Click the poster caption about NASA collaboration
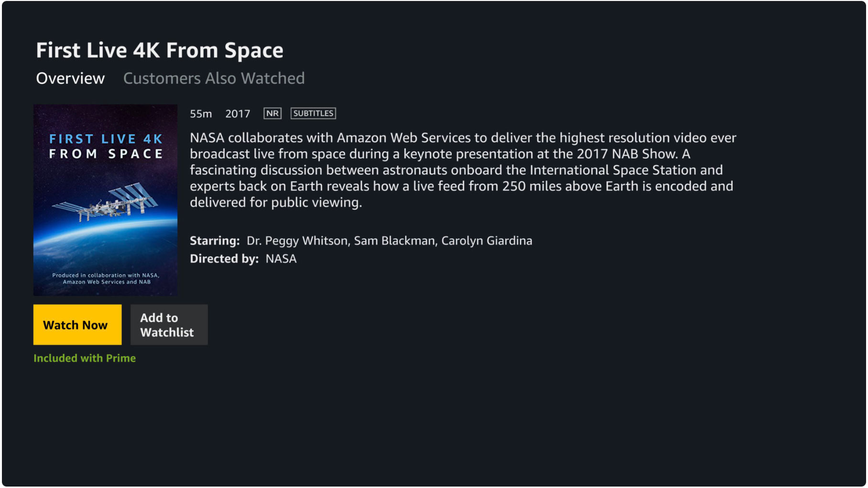Screen dimensions: 868x488 106,278
